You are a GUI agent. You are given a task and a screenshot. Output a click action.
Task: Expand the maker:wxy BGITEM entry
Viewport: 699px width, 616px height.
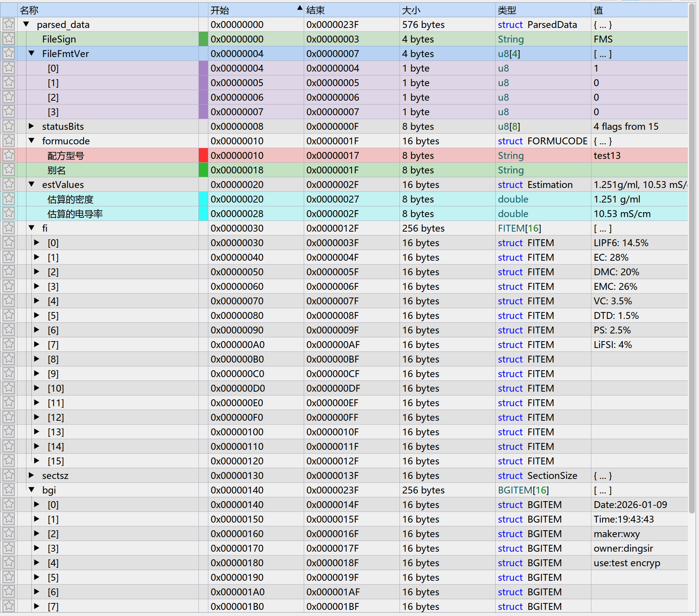pyautogui.click(x=37, y=533)
